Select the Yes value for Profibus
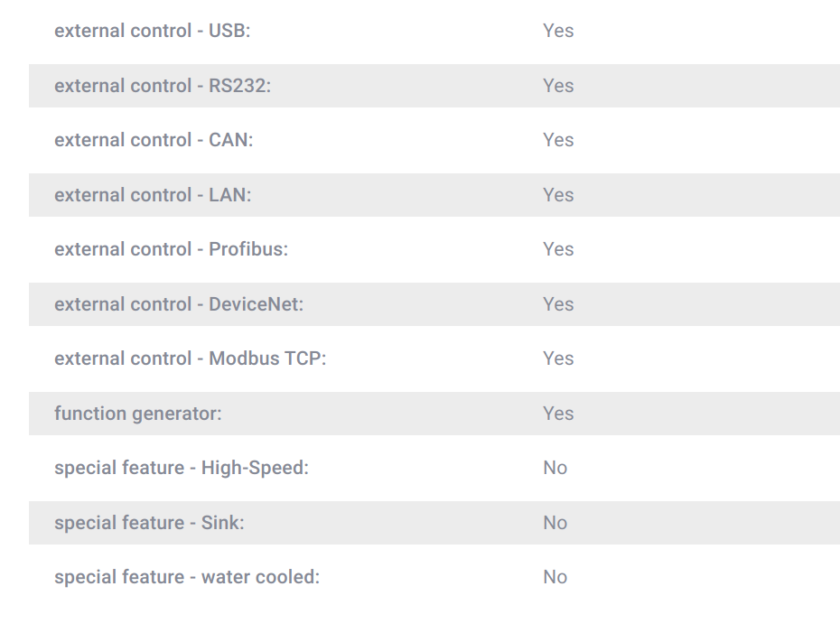Image resolution: width=840 pixels, height=633 pixels. [x=558, y=249]
